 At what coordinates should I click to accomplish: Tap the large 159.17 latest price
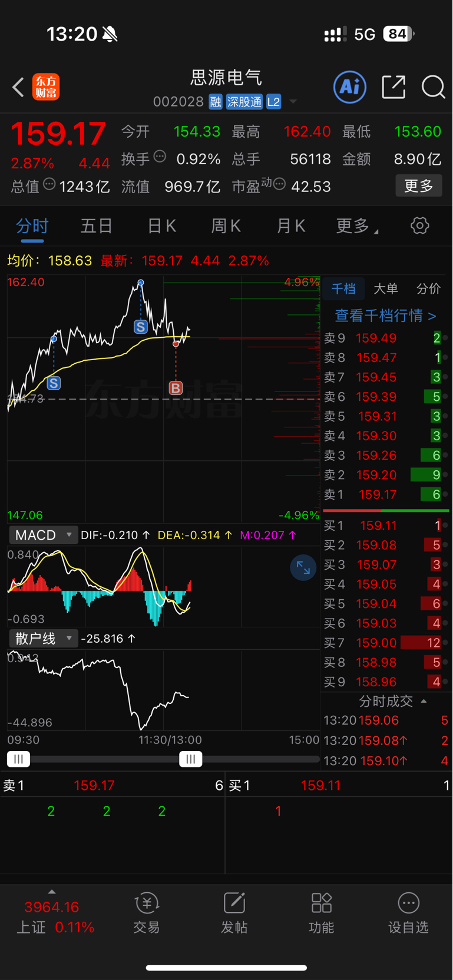point(58,134)
